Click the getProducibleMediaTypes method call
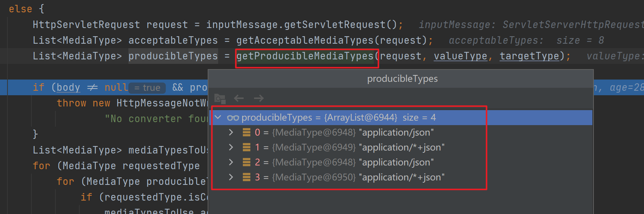 (305, 56)
